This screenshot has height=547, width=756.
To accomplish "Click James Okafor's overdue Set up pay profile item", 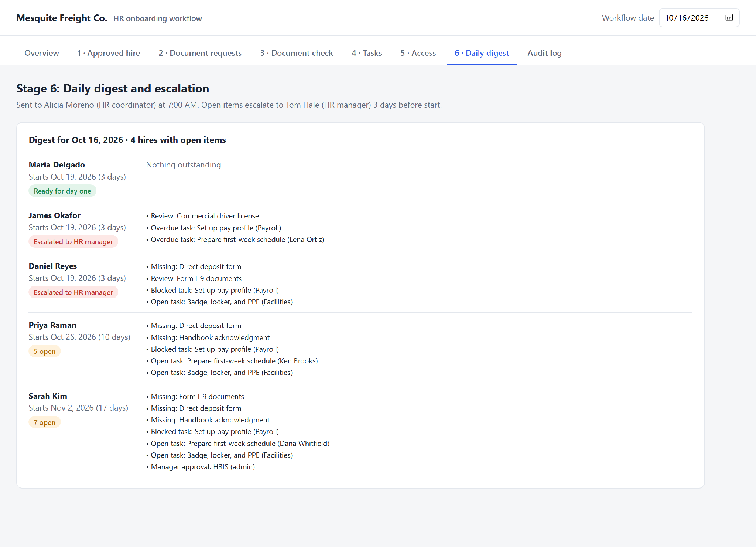I will click(x=214, y=228).
